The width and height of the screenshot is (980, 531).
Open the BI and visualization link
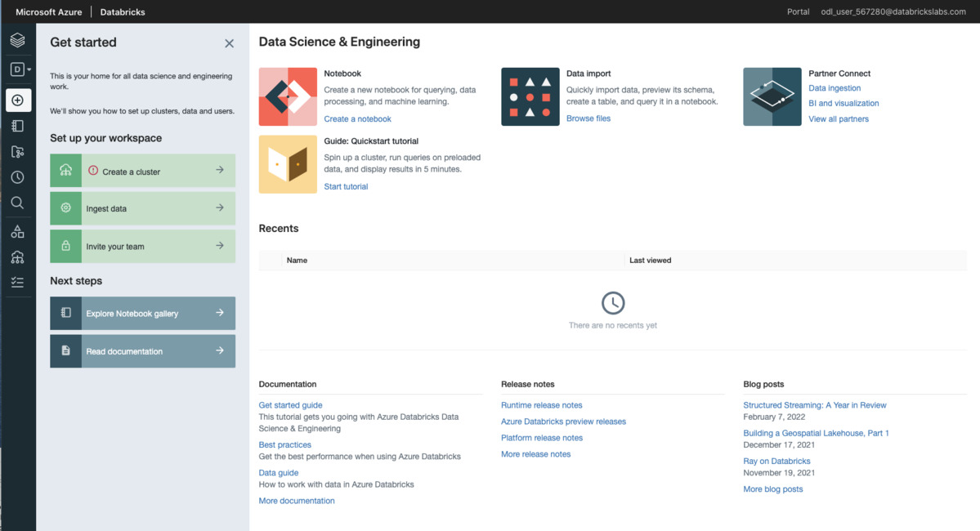pos(844,103)
